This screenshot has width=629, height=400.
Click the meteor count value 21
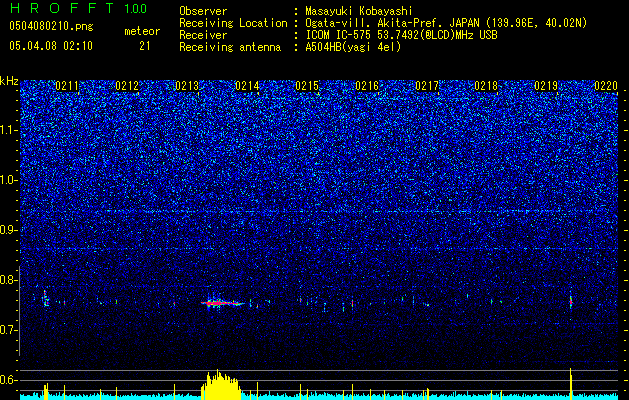pyautogui.click(x=144, y=46)
